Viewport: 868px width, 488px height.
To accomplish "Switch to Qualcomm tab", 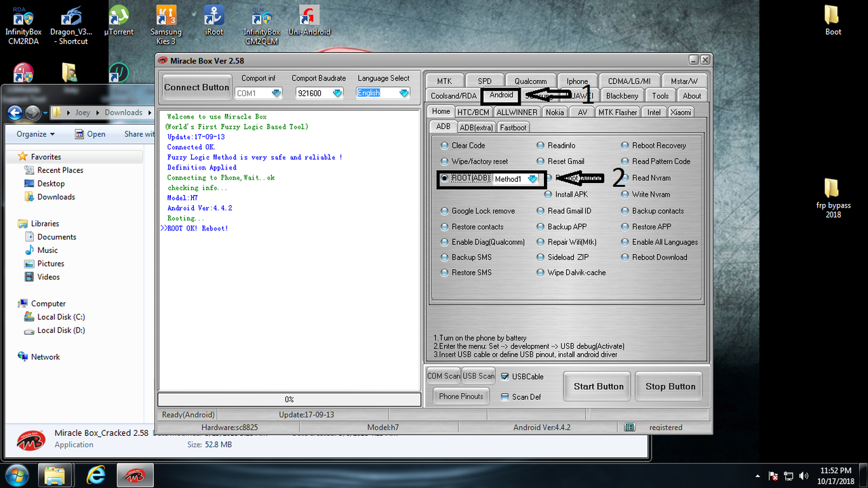I will point(530,81).
